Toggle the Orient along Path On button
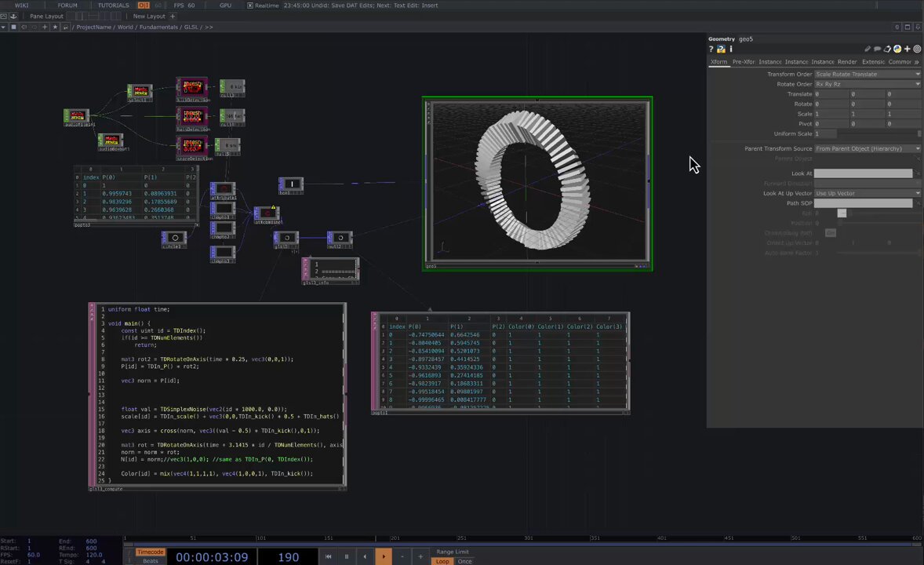Screen dimensions: 924x565 click(x=831, y=233)
